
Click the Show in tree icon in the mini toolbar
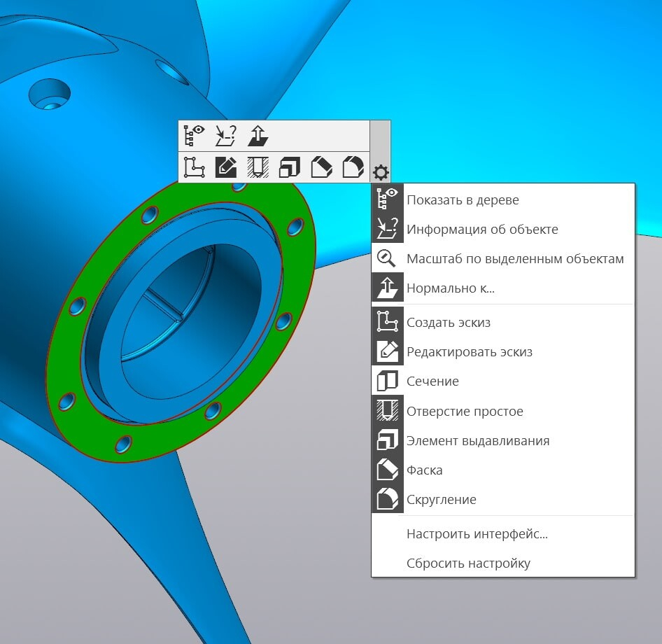tap(195, 136)
